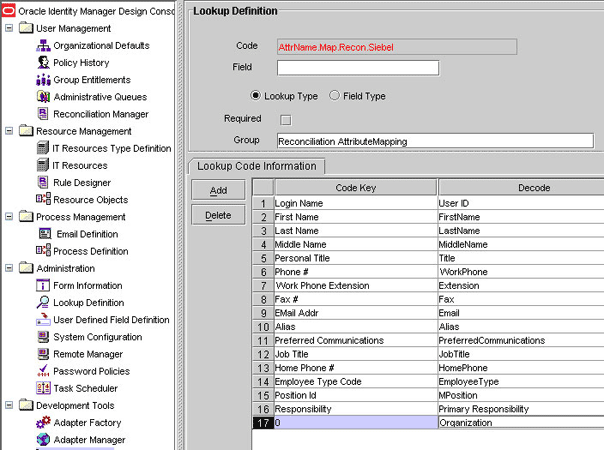Click the IT Resources server icon
The image size is (604, 450).
(x=42, y=165)
